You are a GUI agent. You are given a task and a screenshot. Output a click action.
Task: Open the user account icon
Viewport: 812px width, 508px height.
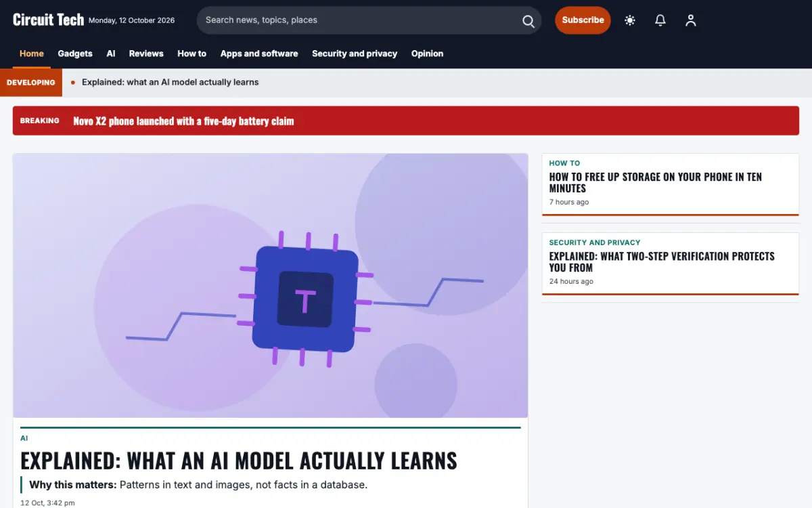(690, 20)
